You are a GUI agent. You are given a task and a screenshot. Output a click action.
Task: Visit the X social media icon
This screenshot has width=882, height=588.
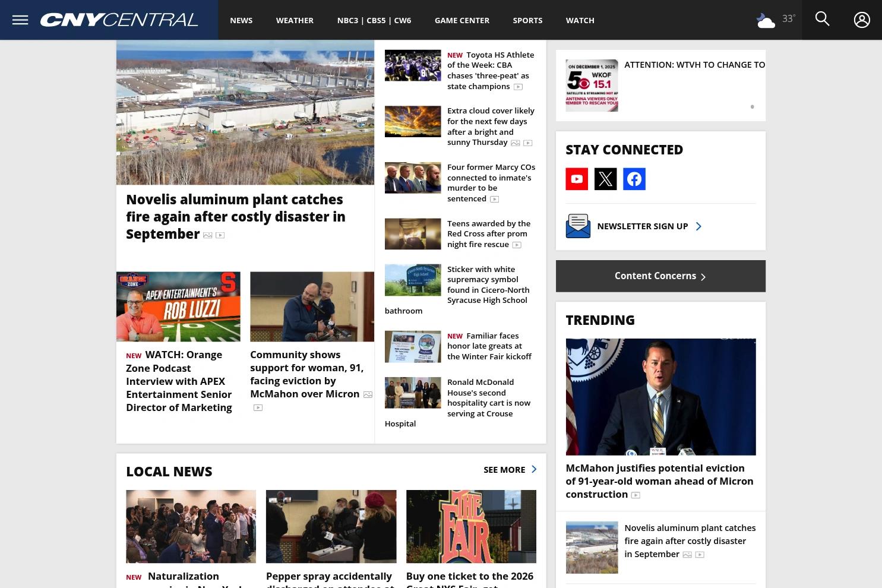coord(605,179)
